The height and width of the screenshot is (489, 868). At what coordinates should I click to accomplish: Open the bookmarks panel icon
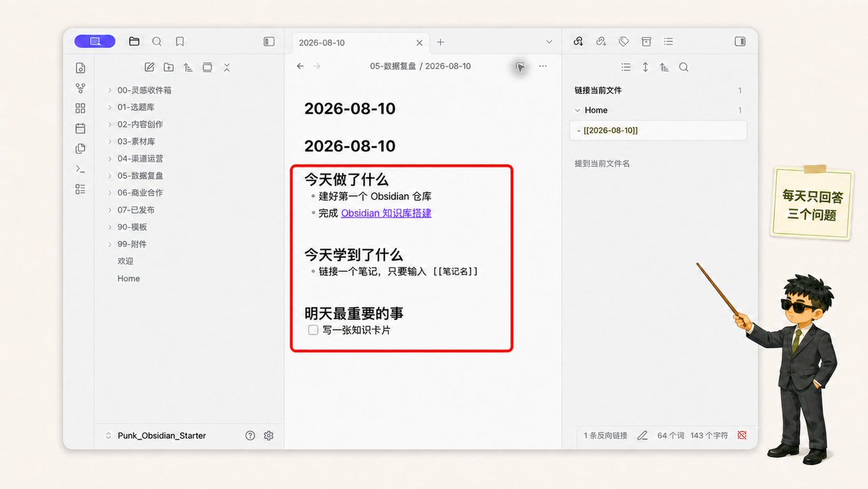click(180, 41)
